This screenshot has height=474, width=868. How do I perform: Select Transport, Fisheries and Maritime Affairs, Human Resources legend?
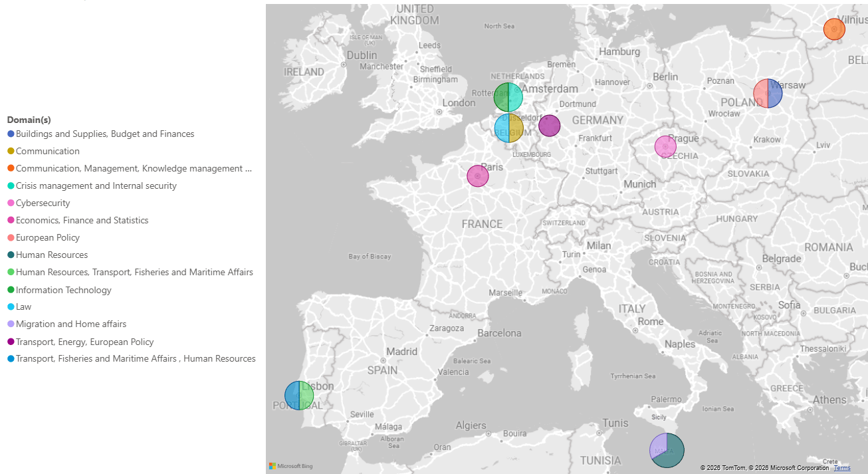tap(132, 358)
